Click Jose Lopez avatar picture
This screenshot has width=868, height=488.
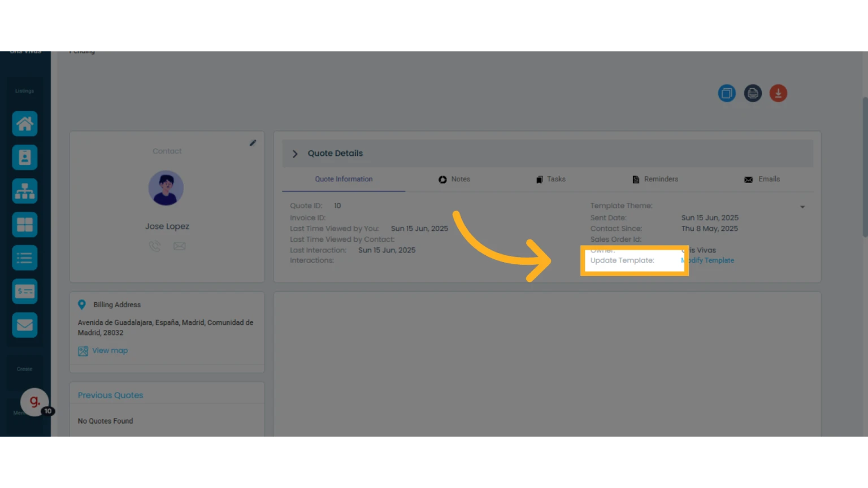pos(166,188)
